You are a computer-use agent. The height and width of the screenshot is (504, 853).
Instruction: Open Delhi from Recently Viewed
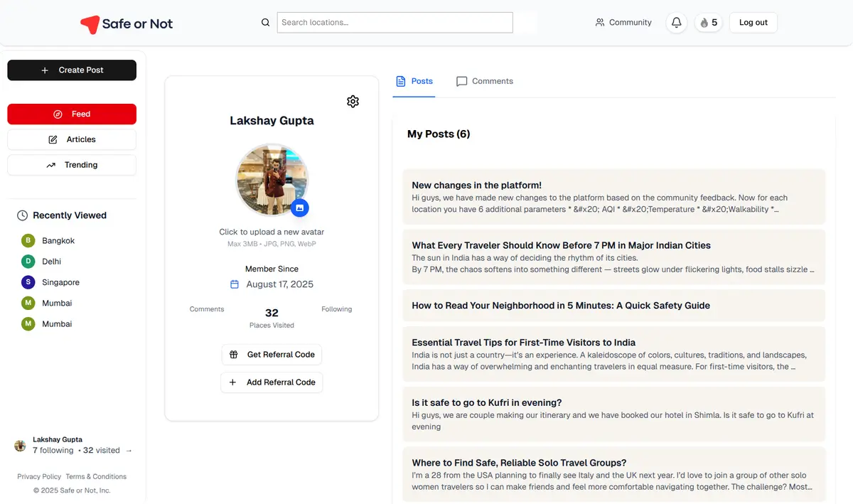(51, 262)
